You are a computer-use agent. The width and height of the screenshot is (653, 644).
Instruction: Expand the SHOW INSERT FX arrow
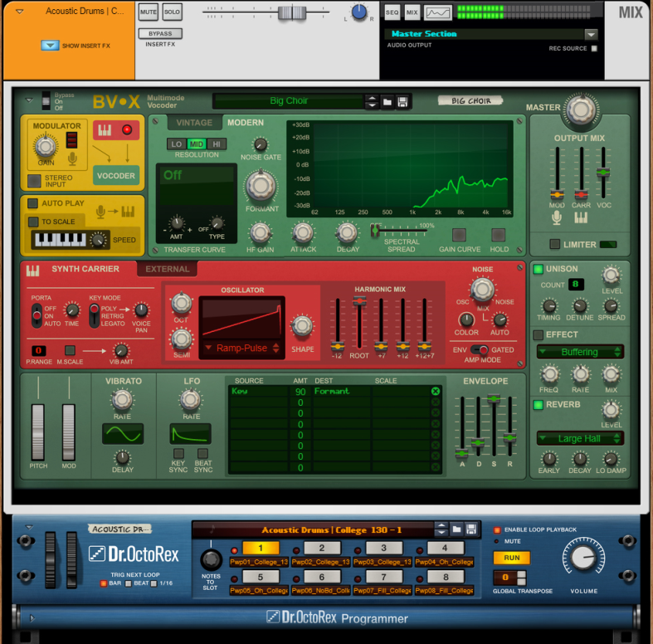pos(50,45)
